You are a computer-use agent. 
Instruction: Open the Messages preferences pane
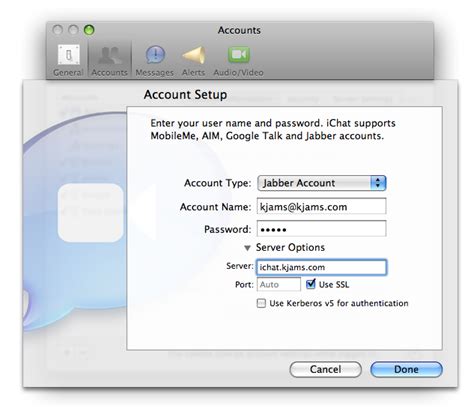[x=155, y=61]
